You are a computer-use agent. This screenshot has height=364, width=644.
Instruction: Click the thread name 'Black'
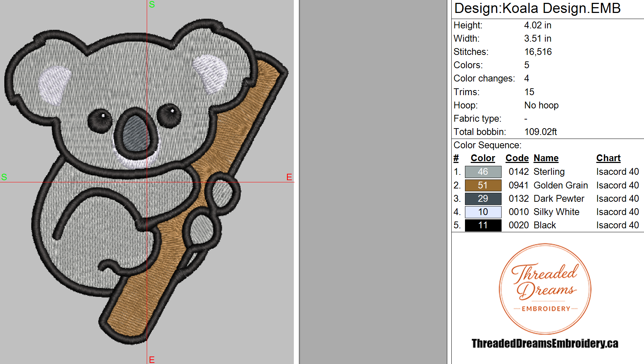tap(545, 225)
